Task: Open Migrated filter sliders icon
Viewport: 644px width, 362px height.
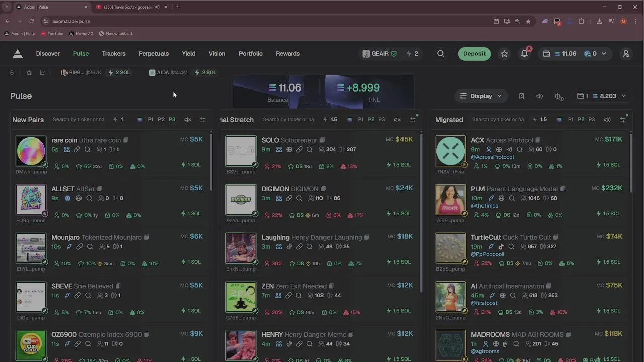Action: click(x=622, y=119)
